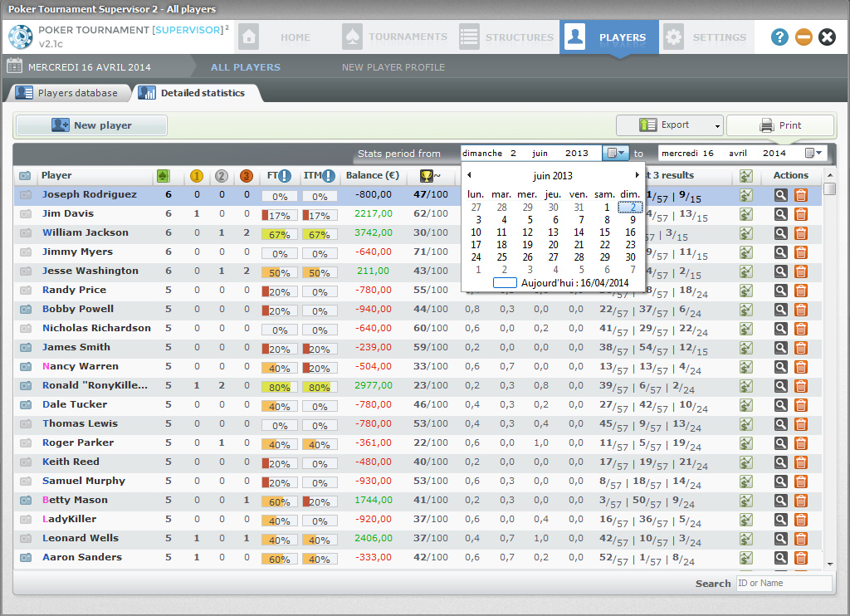Click the New player button

pos(91,125)
